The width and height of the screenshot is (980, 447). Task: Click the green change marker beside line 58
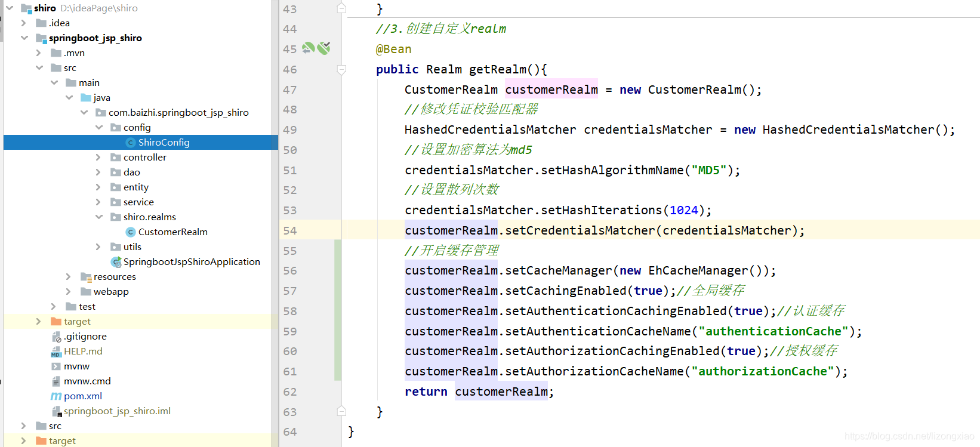tap(338, 311)
